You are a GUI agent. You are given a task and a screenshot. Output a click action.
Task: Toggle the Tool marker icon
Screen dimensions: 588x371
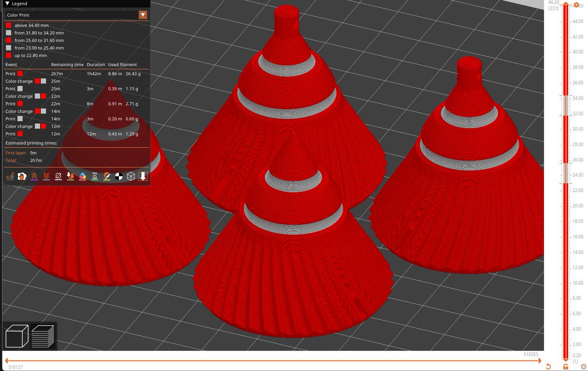coord(143,176)
